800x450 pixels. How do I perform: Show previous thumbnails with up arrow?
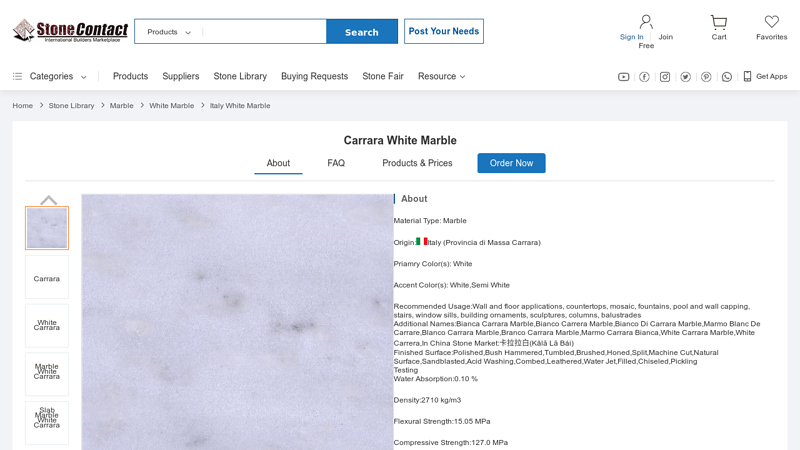pos(48,199)
